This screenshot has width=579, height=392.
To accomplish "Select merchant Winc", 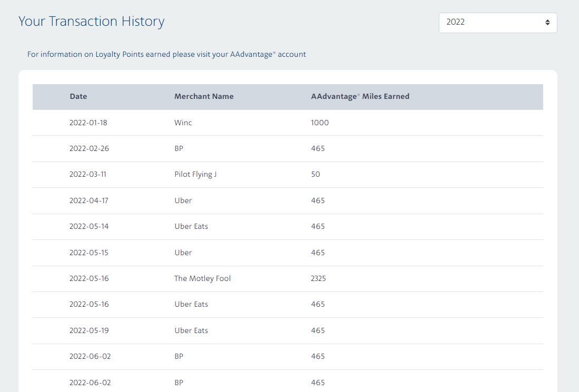I will click(x=183, y=123).
